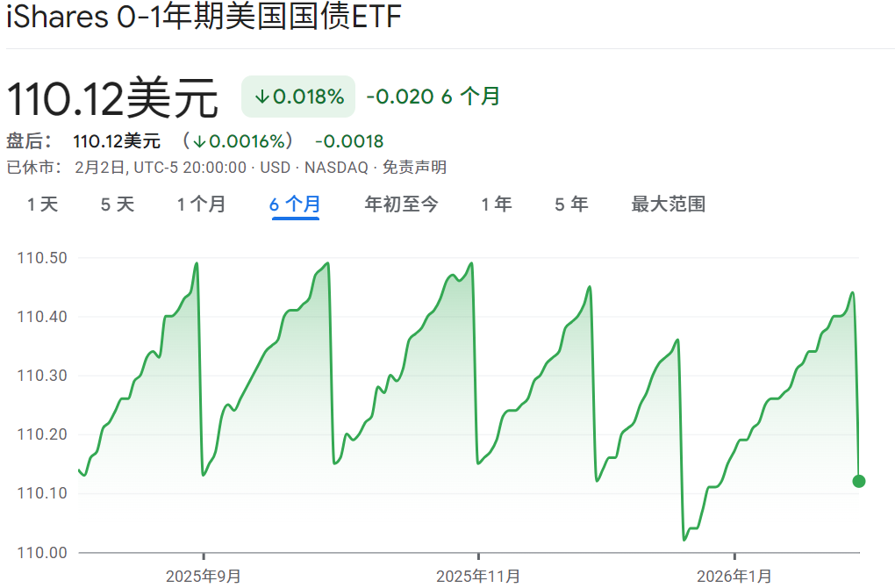The image size is (895, 588).
Task: Click the price text 110.12美元
Action: (x=114, y=97)
